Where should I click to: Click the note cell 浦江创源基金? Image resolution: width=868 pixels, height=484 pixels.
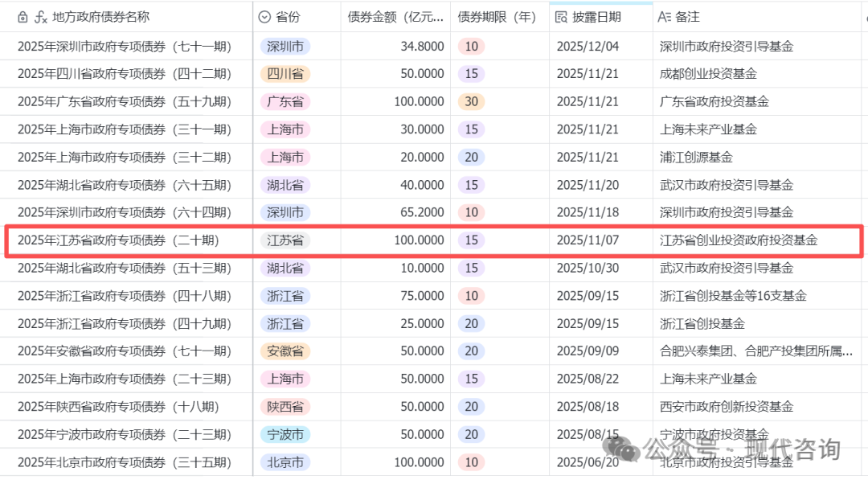coord(757,158)
